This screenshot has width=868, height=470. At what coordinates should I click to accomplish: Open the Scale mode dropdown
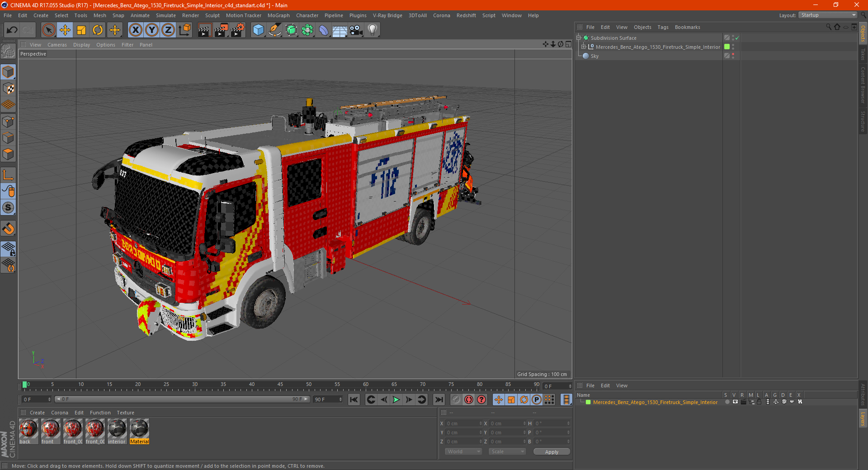(x=507, y=451)
